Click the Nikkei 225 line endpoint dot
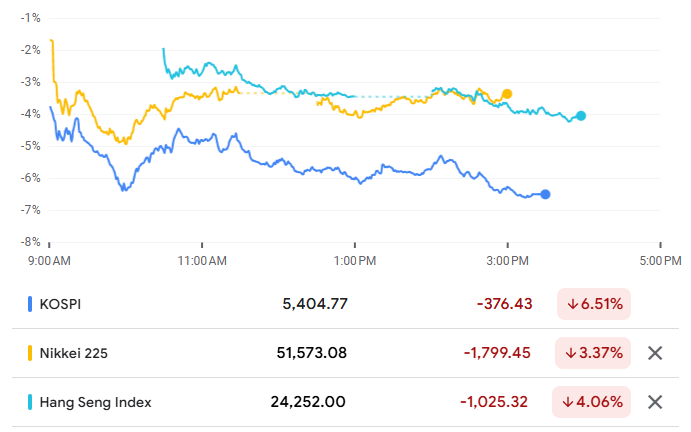691x432 pixels. 507,94
